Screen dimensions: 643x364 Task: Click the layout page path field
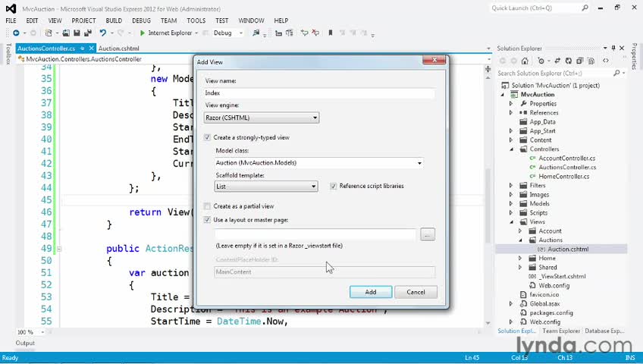click(x=315, y=234)
